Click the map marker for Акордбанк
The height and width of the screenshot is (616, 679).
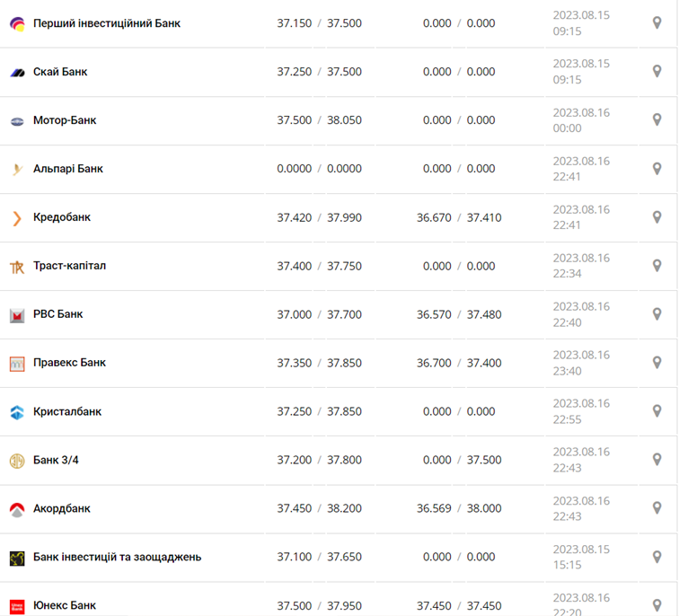657,507
